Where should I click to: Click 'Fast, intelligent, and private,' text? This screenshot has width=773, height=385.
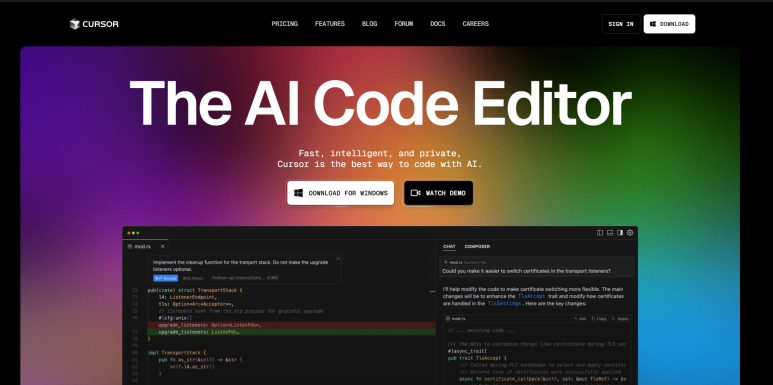click(380, 153)
